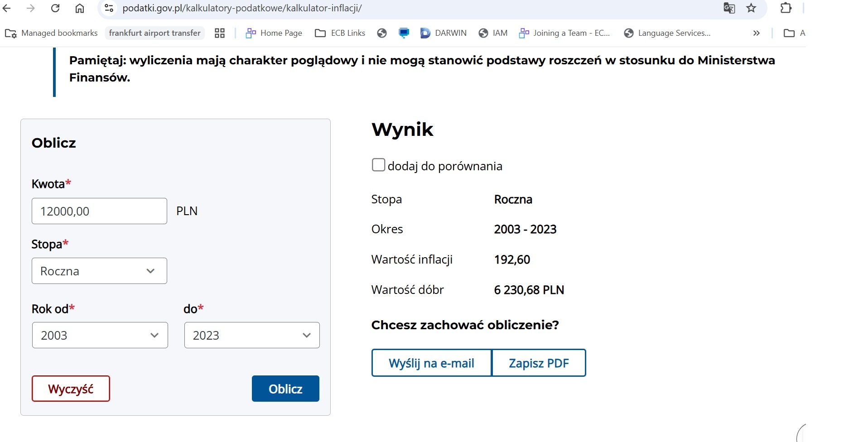Tick the 'dodaj do porównania' checkbox
This screenshot has width=868, height=442.
[x=378, y=165]
